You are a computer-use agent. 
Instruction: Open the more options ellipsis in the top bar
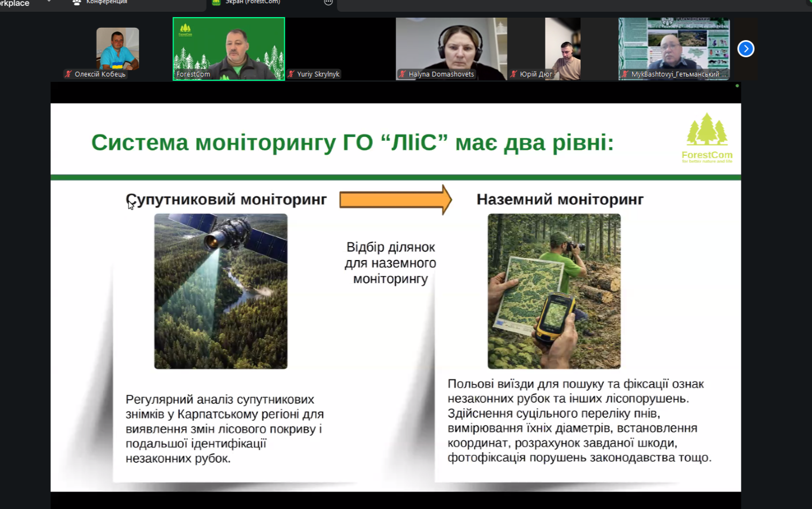tap(328, 2)
